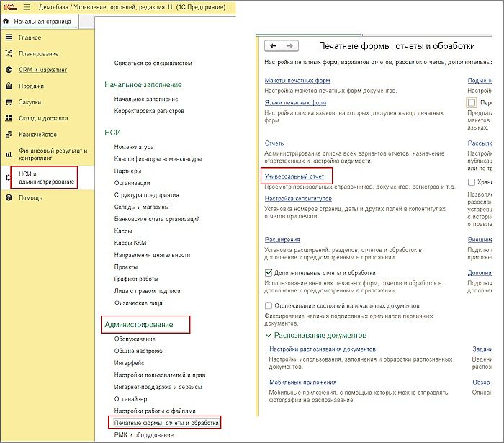Open Корректировка регистров command

pyautogui.click(x=149, y=111)
